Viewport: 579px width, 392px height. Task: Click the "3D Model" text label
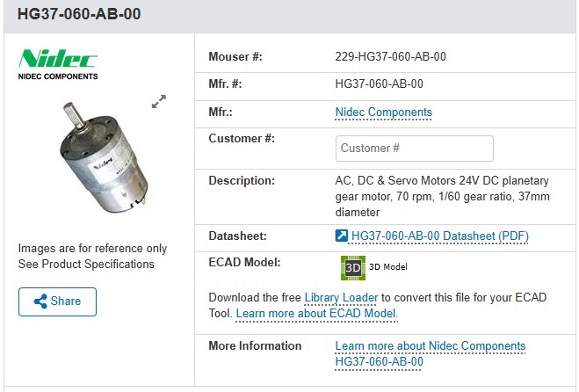(387, 266)
